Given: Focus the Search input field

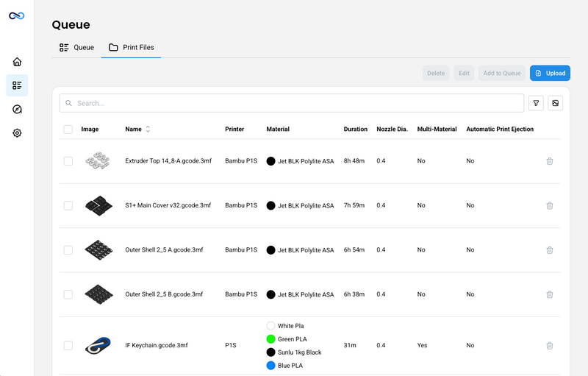Looking at the screenshot, I should (294, 103).
